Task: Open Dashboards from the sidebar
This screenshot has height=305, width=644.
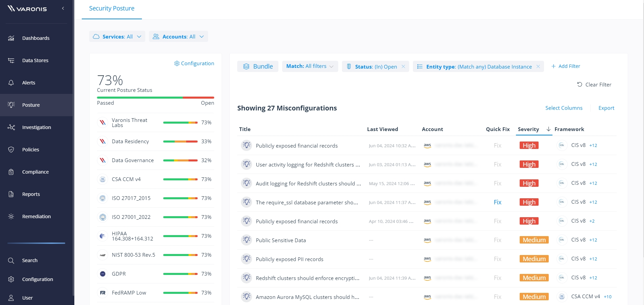Action: tap(36, 38)
